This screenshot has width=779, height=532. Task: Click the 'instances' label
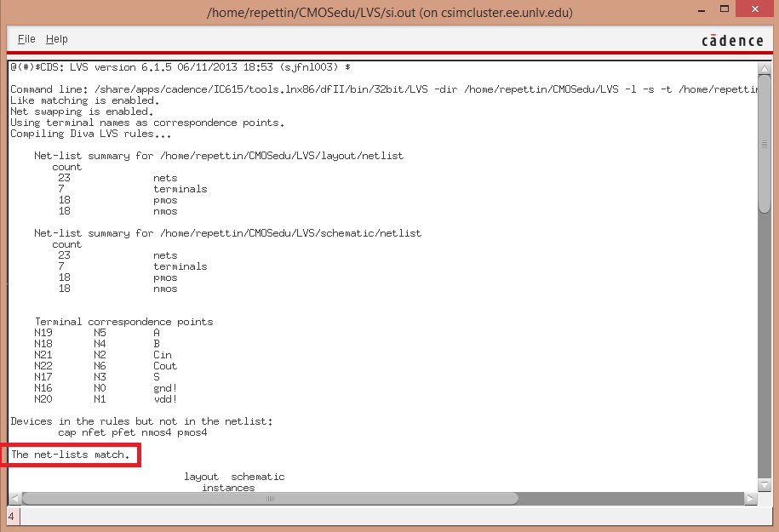pyautogui.click(x=228, y=488)
